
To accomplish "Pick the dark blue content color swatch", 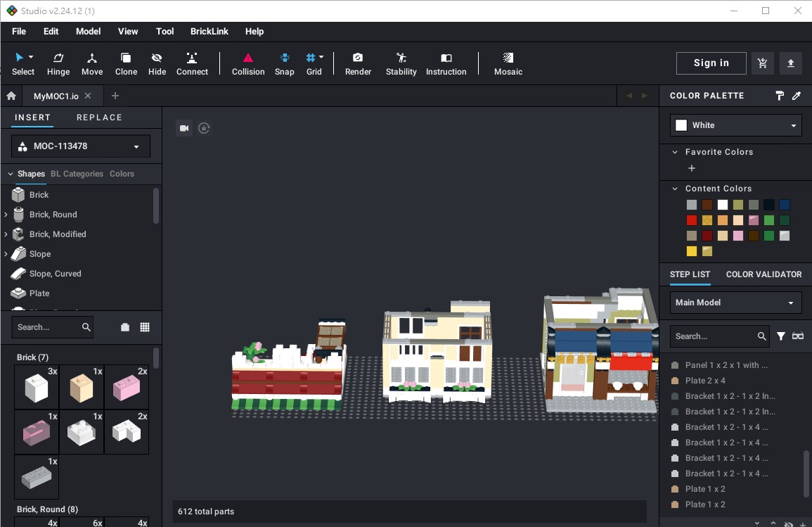I will coord(785,205).
